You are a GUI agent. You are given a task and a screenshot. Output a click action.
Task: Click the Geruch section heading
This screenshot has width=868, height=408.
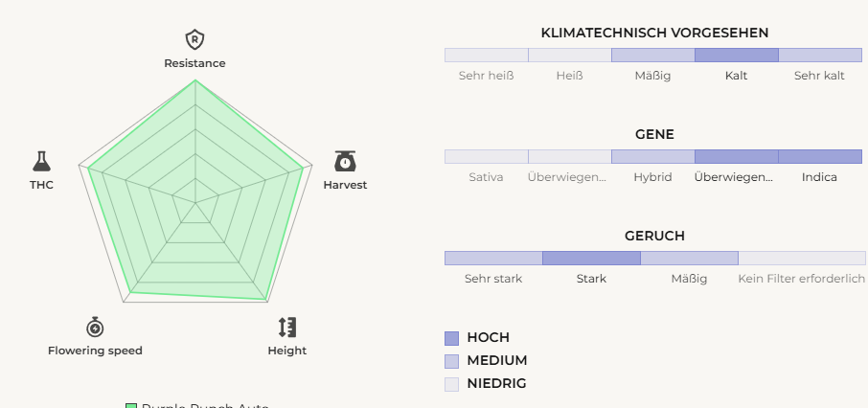654,236
